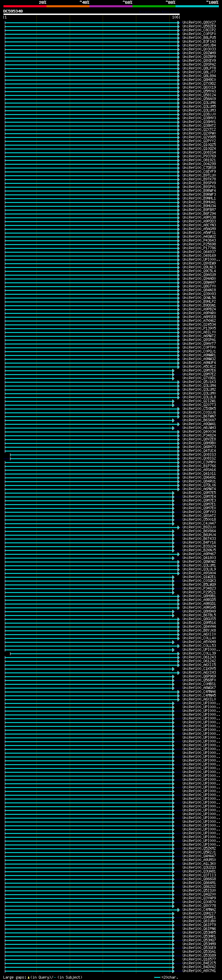
Task: Open hit label UniRef100_A9SJB4
Action: click(199, 45)
